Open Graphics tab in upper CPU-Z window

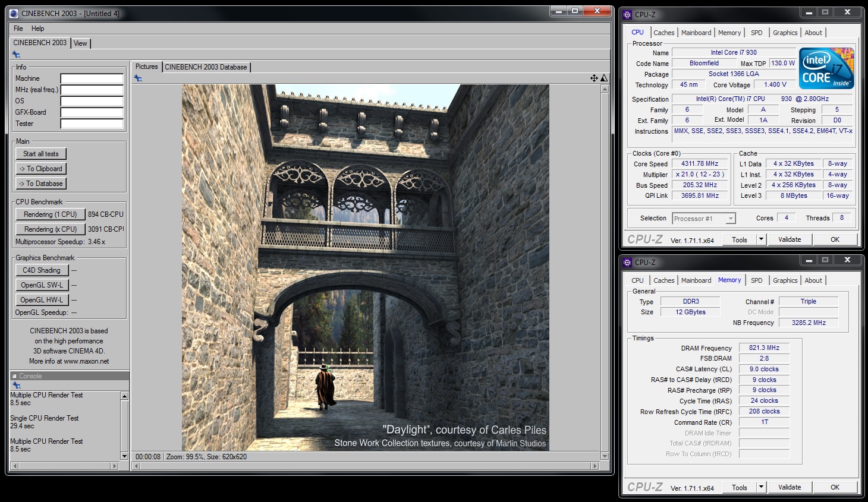coord(785,33)
